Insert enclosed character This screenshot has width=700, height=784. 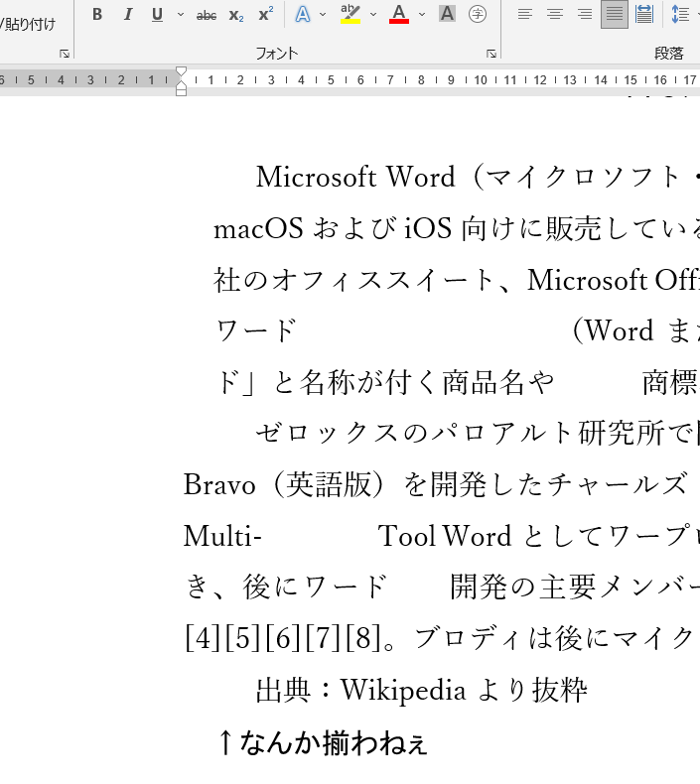[478, 14]
